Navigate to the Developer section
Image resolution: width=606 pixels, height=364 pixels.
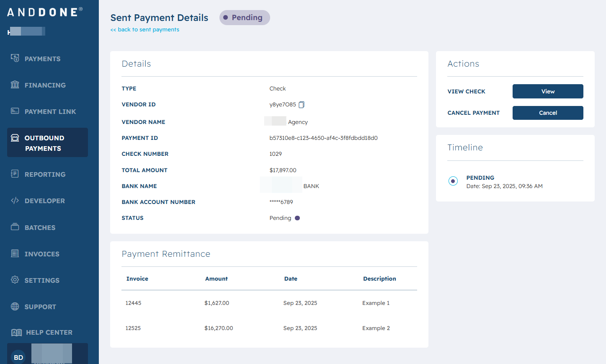coord(45,201)
